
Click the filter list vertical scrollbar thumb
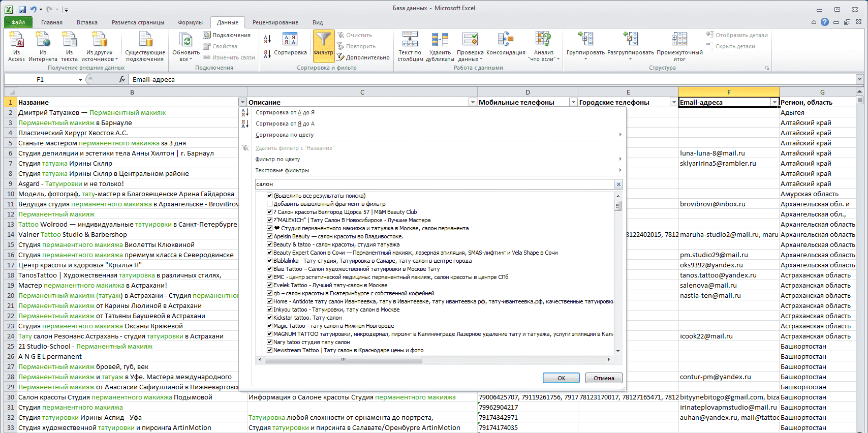click(x=618, y=205)
